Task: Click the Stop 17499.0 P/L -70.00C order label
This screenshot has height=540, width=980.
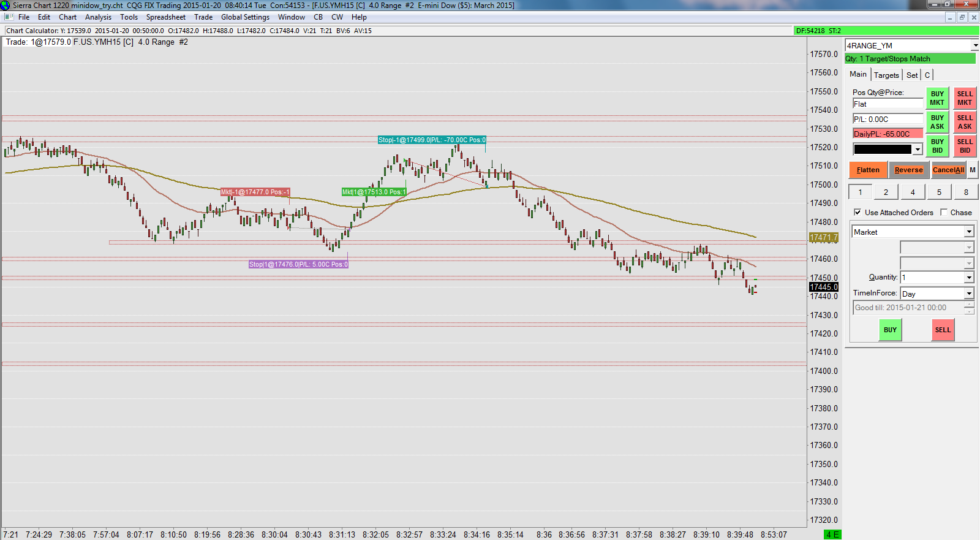Action: click(x=432, y=140)
